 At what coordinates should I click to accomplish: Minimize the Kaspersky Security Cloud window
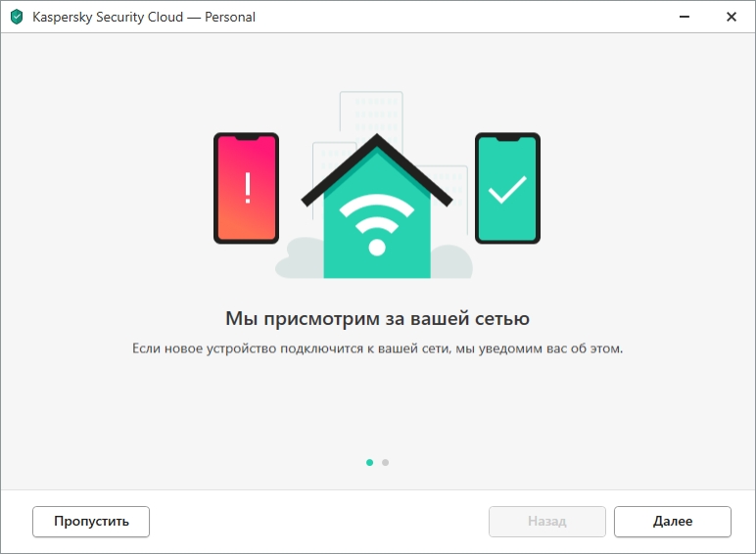point(685,17)
